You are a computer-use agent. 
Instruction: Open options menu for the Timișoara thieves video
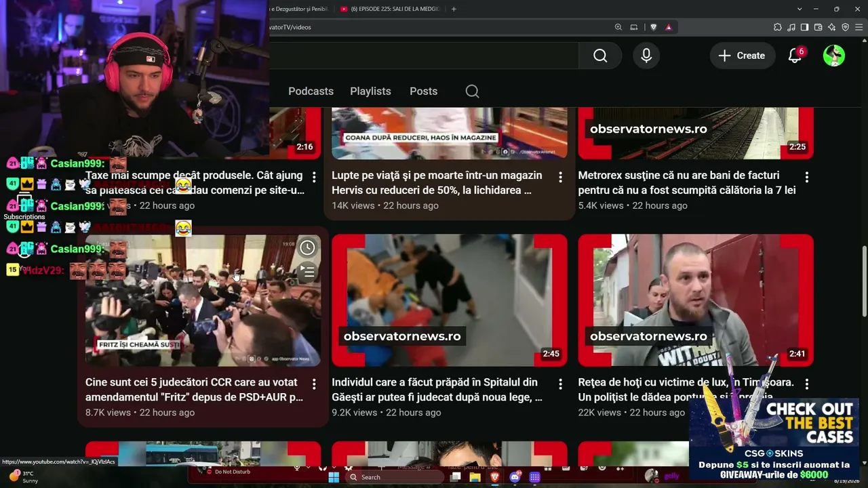pyautogui.click(x=806, y=384)
